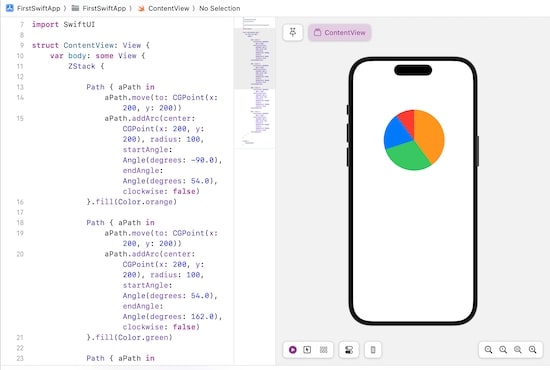
Task: Click "Angle(degrees: -90.0)," text
Action: 173,160
